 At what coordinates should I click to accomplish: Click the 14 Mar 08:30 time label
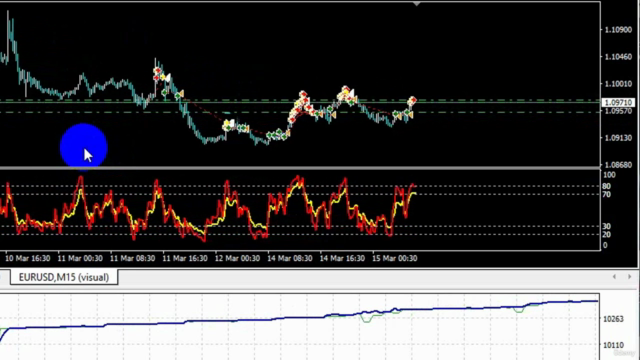[x=290, y=258]
